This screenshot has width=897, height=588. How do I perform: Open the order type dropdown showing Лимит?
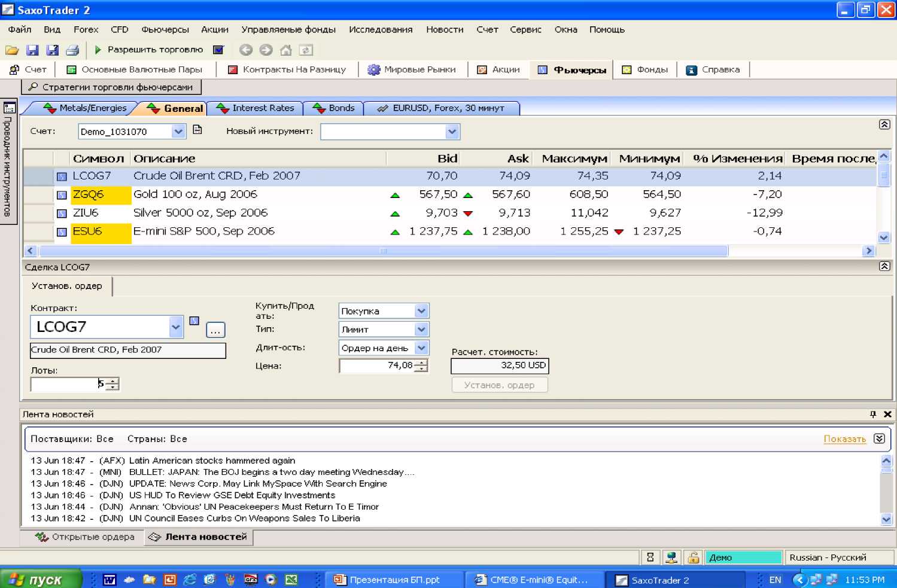[x=421, y=330]
